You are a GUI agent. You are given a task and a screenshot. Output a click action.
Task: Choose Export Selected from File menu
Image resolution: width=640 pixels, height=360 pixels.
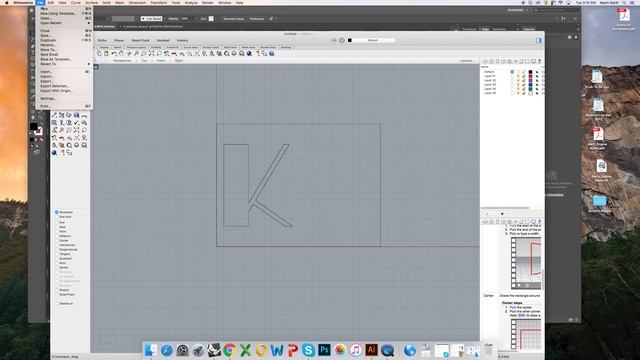(64, 86)
